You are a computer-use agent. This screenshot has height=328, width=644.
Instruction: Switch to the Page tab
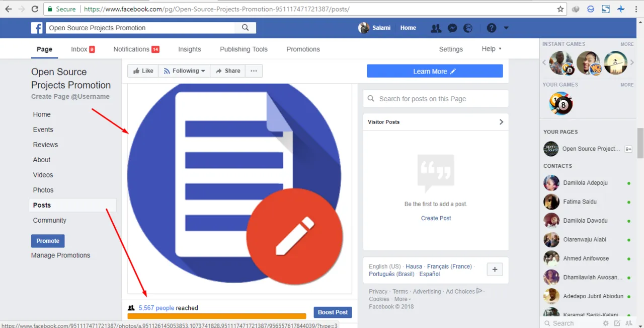[44, 49]
